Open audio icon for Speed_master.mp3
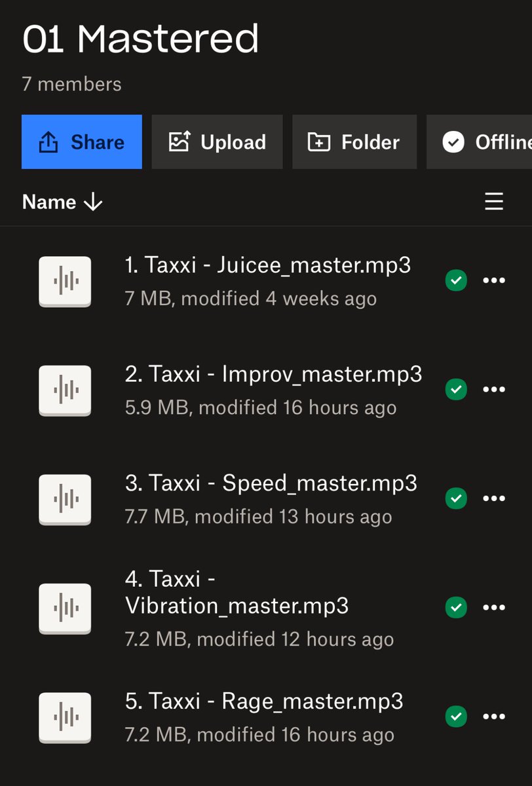This screenshot has height=786, width=532. click(x=65, y=499)
